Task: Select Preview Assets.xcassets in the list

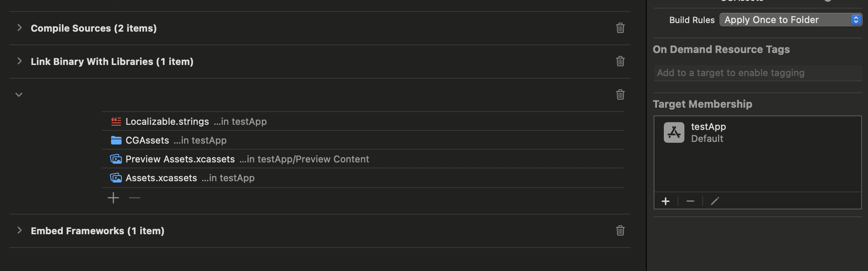Action: (180, 159)
